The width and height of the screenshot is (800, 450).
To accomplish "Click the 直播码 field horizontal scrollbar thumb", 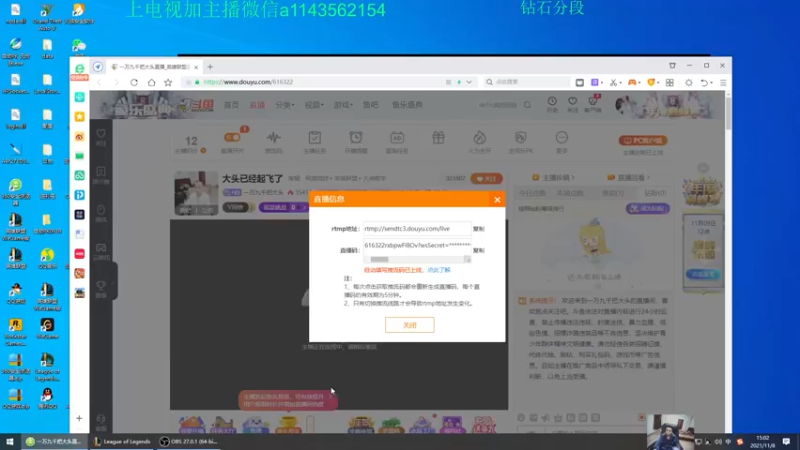I will 379,260.
